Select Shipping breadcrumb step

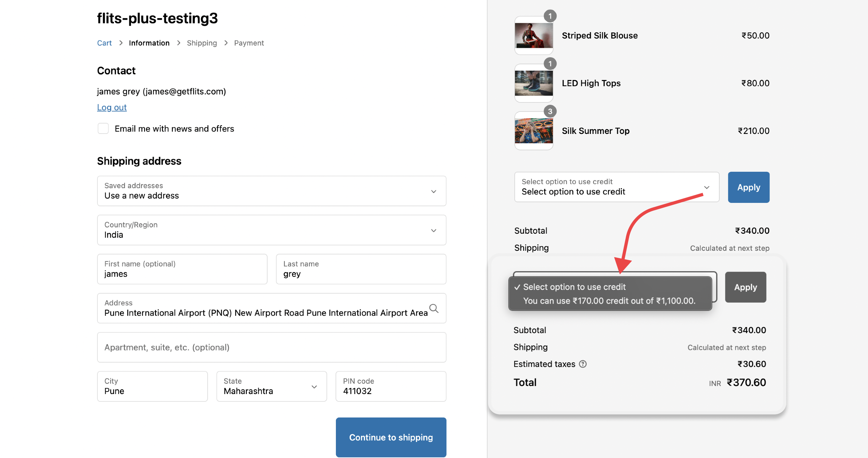point(202,43)
